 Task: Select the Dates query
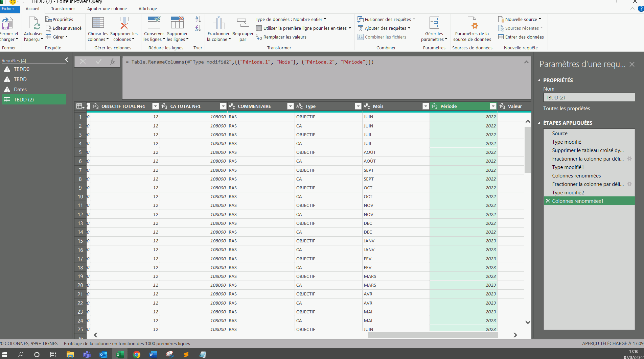20,90
